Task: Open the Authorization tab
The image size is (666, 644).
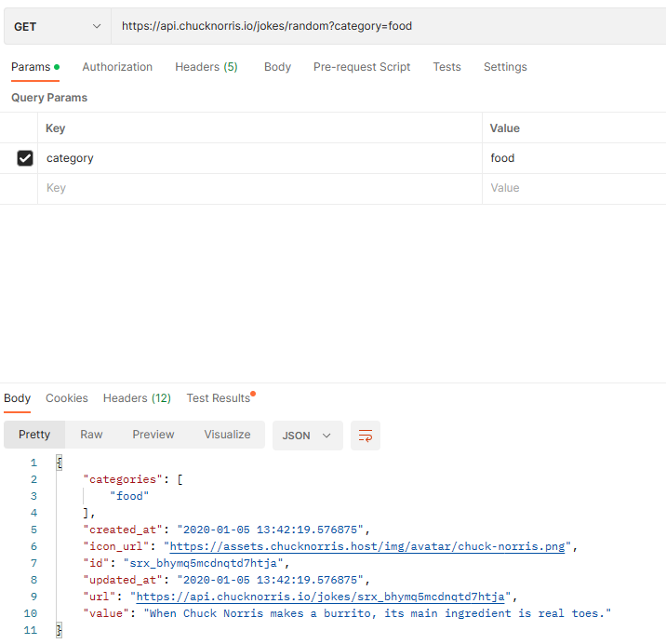Action: [117, 67]
